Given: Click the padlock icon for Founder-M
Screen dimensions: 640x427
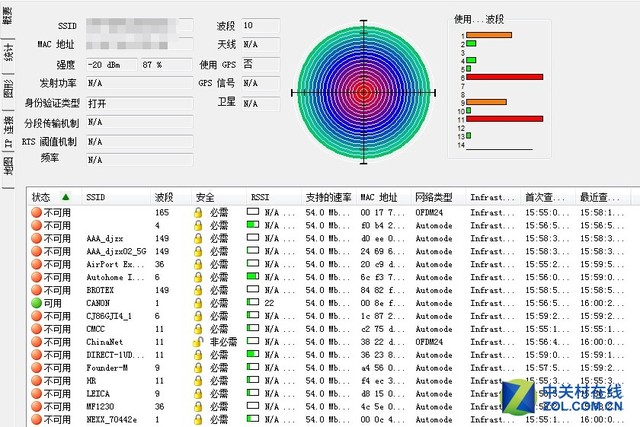Looking at the screenshot, I should click(198, 368).
